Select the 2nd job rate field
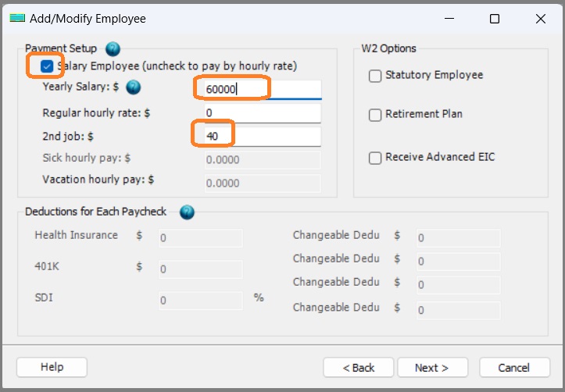The image size is (565, 392). (x=260, y=137)
